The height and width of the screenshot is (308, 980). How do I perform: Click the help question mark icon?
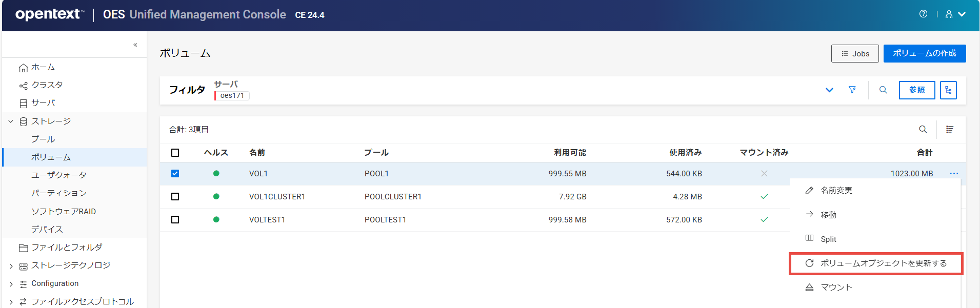(923, 14)
